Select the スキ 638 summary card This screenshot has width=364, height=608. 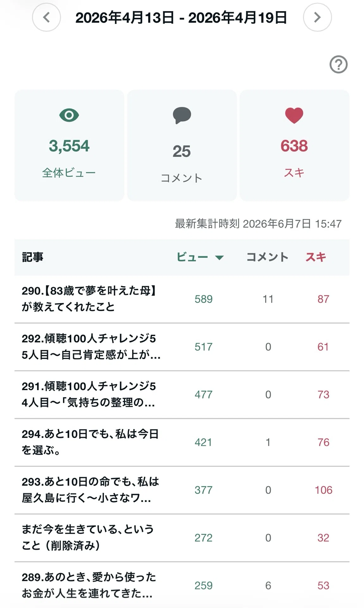tap(294, 145)
